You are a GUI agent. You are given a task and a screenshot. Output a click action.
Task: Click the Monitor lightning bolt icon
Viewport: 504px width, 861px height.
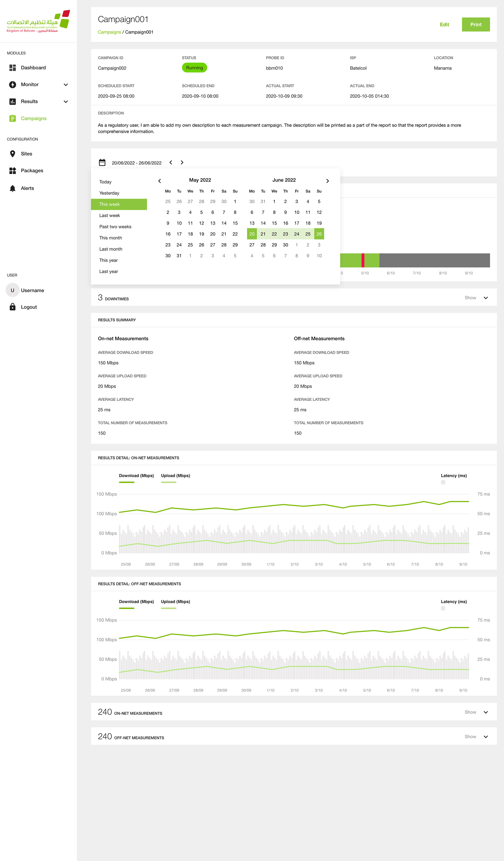[13, 84]
